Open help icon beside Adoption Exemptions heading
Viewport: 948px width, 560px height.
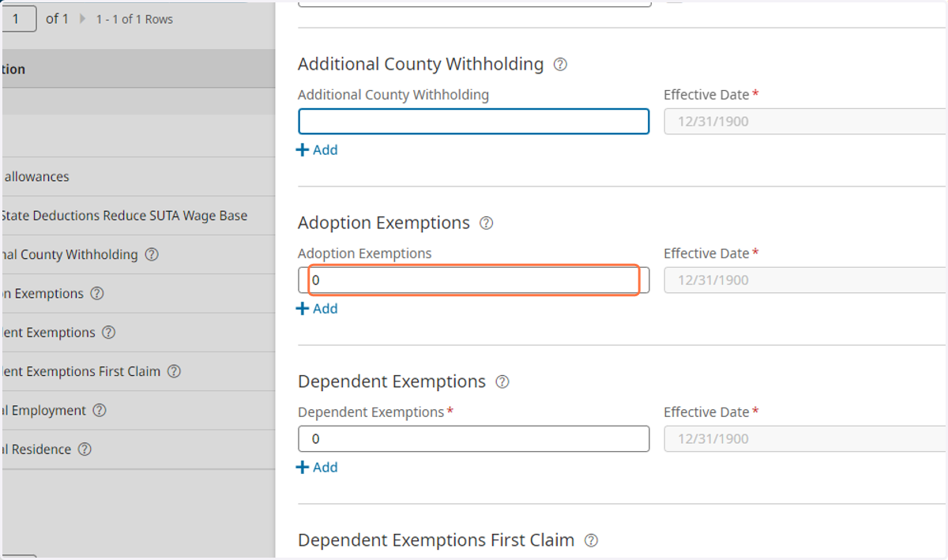tap(487, 224)
